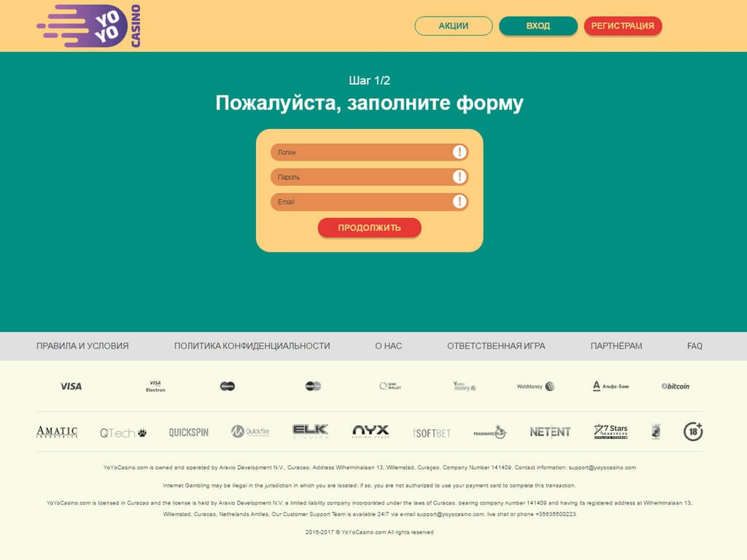The image size is (747, 560).
Task: Click the ВХОД button
Action: point(538,26)
